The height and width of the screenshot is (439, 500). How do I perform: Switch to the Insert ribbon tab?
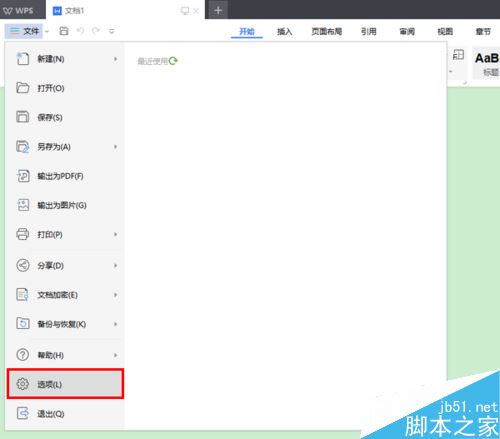(x=284, y=31)
